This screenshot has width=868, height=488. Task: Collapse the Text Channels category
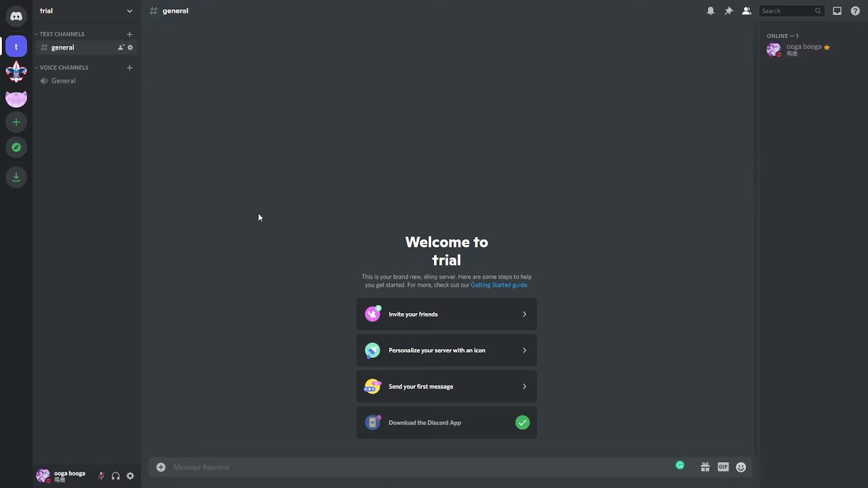(60, 34)
